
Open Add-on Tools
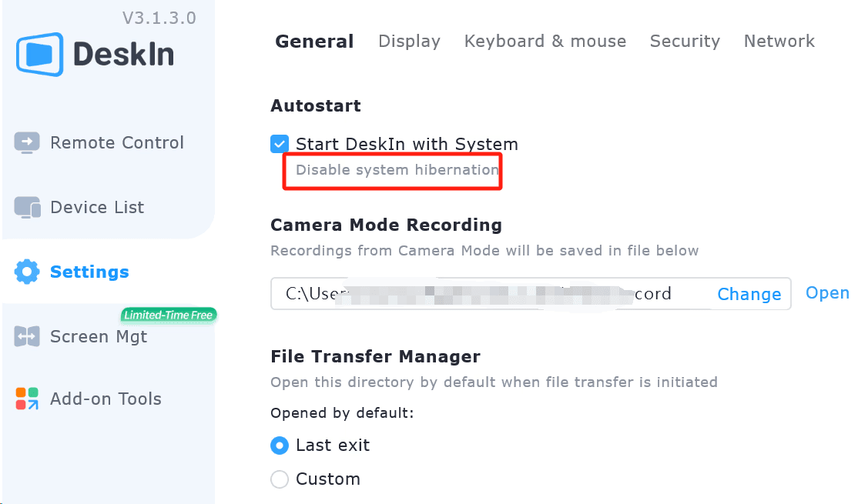click(106, 399)
